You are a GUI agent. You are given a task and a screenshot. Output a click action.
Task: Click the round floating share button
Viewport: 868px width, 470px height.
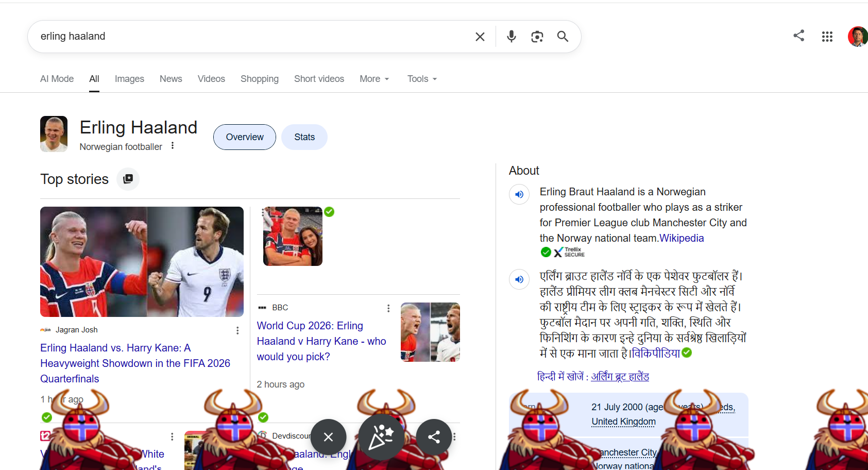pos(434,437)
